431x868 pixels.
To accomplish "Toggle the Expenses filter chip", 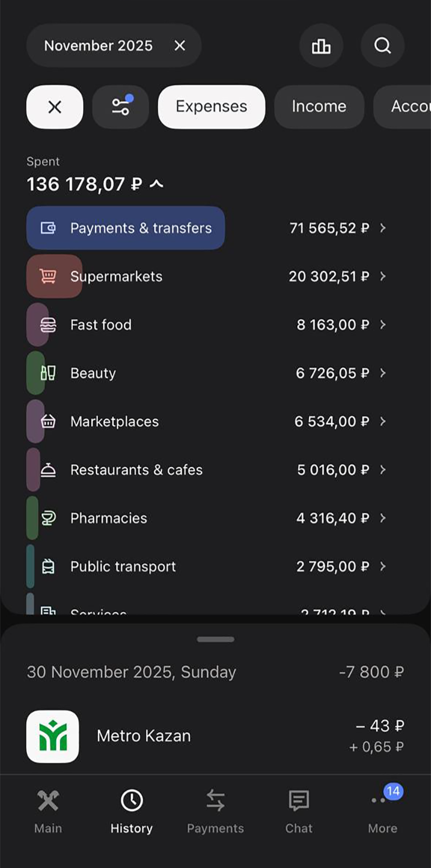I will pyautogui.click(x=211, y=107).
